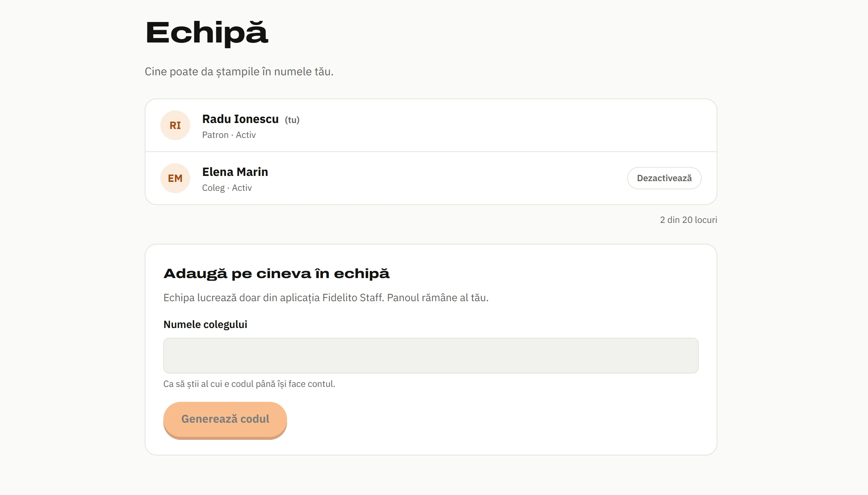Focus the Numele colegului input field
Screen dimensions: 868x495
[431, 356]
